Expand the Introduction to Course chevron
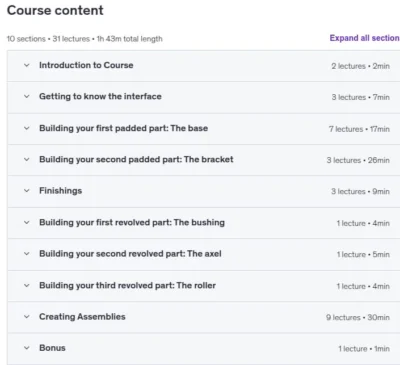Image resolution: width=400 pixels, height=365 pixels. point(27,65)
